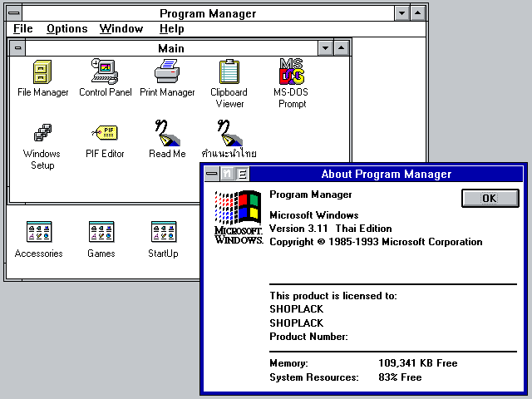Launch Control Panel from the Main group
This screenshot has width=532, height=399.
coord(105,71)
